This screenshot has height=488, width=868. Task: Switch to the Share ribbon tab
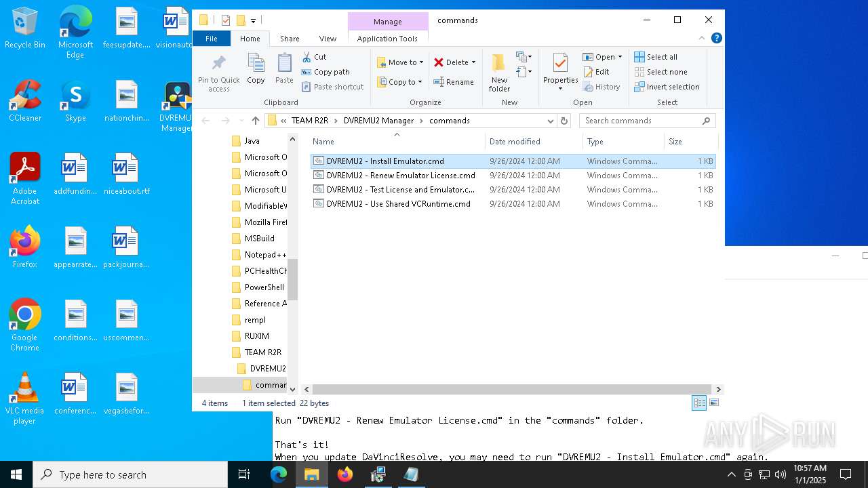[290, 39]
